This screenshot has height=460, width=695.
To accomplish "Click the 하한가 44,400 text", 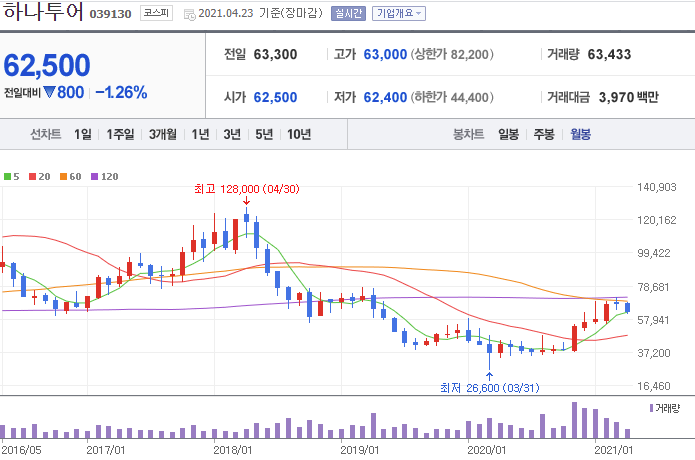I will (452, 97).
